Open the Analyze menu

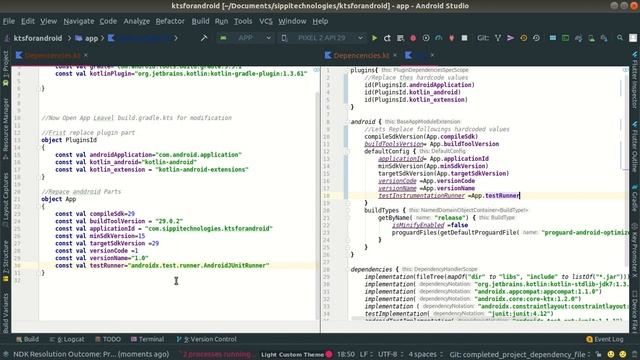136,21
